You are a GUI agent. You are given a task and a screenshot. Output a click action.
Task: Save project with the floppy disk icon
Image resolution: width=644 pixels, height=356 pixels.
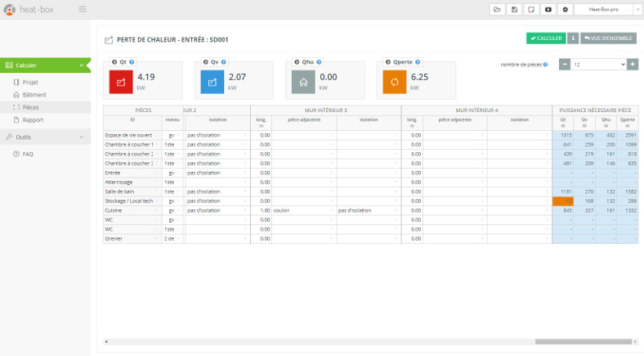tap(514, 9)
